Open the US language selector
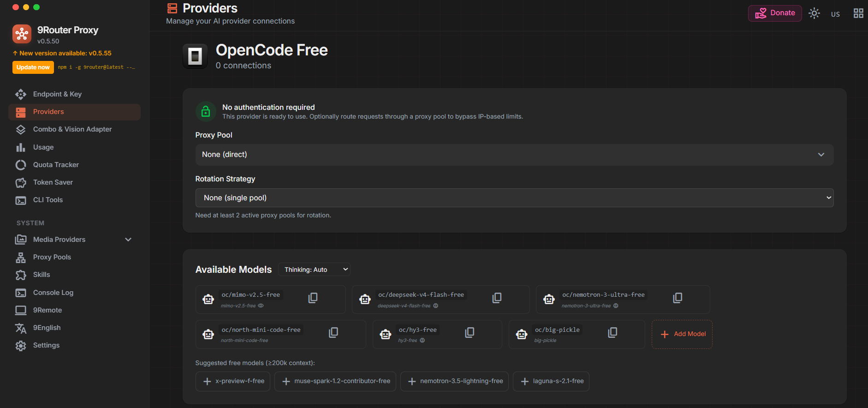This screenshot has height=408, width=868. [835, 14]
